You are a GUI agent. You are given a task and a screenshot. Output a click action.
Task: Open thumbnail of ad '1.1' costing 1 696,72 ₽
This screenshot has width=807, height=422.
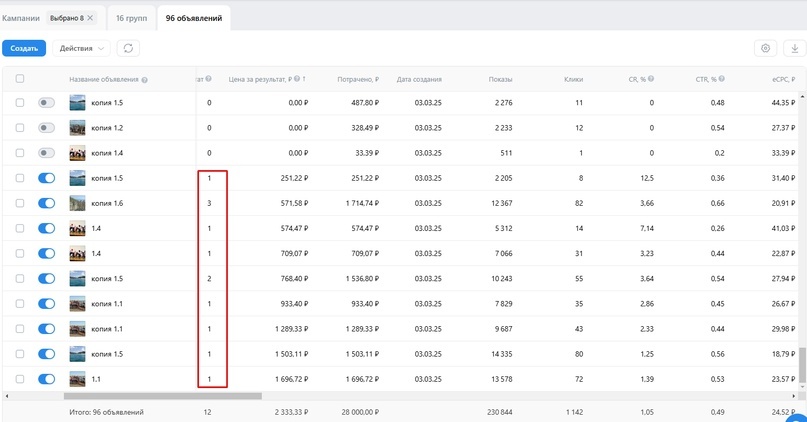pyautogui.click(x=77, y=379)
